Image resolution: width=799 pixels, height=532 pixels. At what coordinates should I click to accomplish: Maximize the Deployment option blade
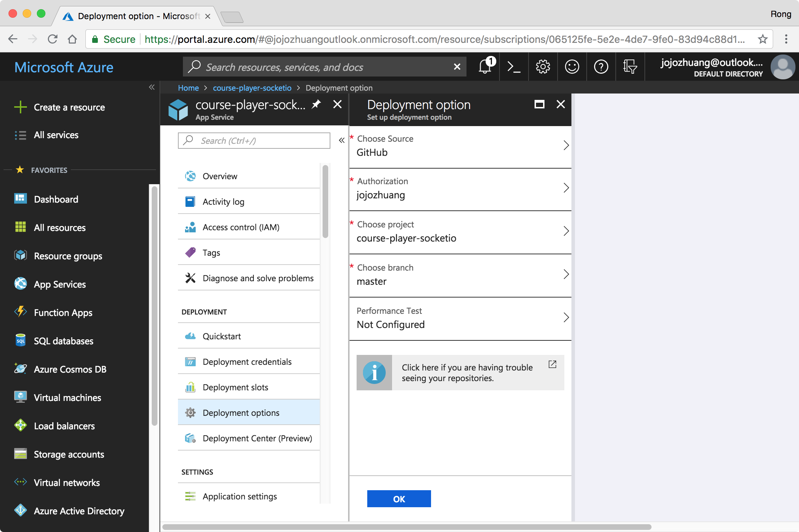(539, 104)
